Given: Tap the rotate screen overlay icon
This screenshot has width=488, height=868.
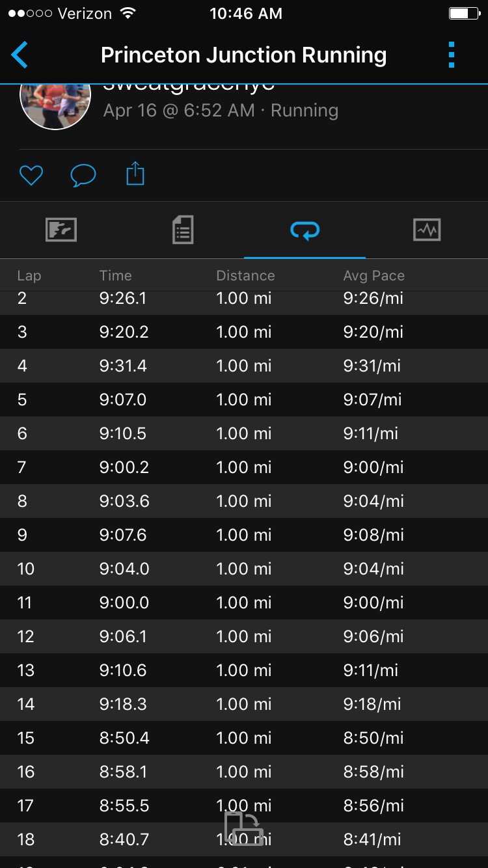Looking at the screenshot, I should pos(243,828).
